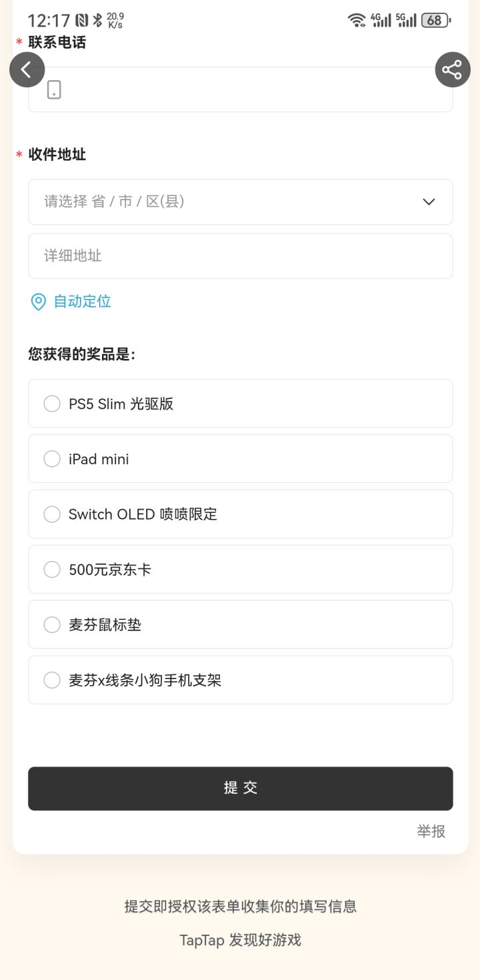480x980 pixels.
Task: Choose Switch OLED 喷喷限定 radio option
Action: 52,514
